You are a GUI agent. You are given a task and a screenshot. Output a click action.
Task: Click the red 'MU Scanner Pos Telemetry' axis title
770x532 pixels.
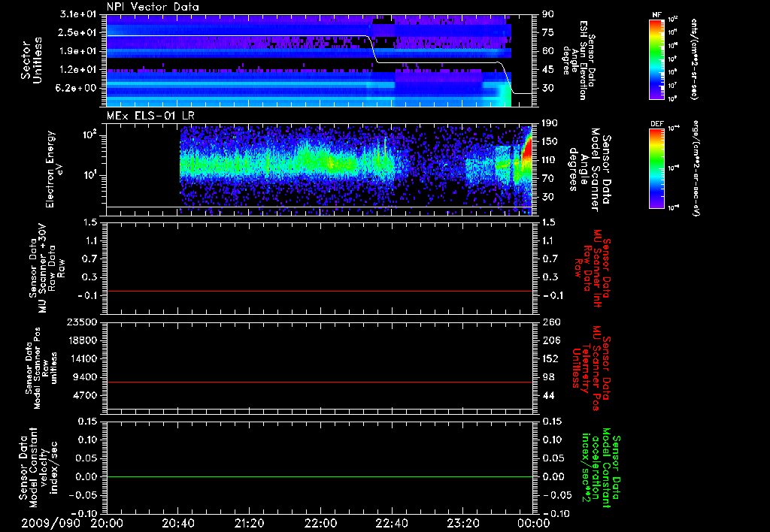coord(591,368)
